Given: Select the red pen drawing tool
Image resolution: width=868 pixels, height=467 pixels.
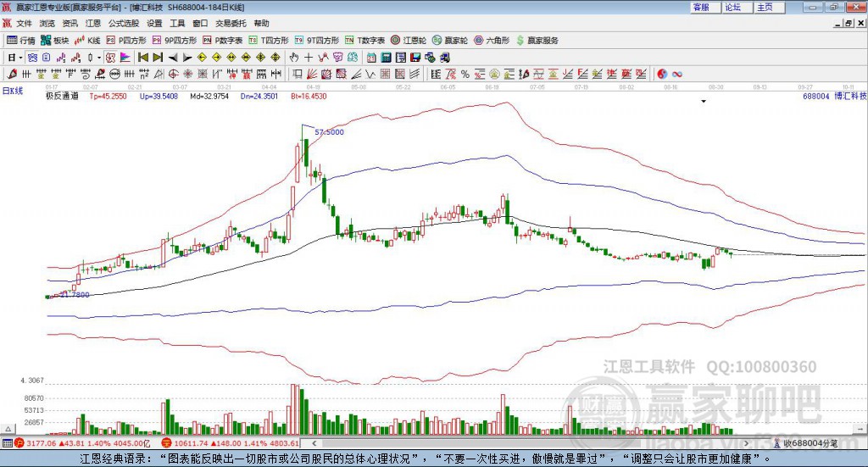Looking at the screenshot, I should [x=12, y=74].
